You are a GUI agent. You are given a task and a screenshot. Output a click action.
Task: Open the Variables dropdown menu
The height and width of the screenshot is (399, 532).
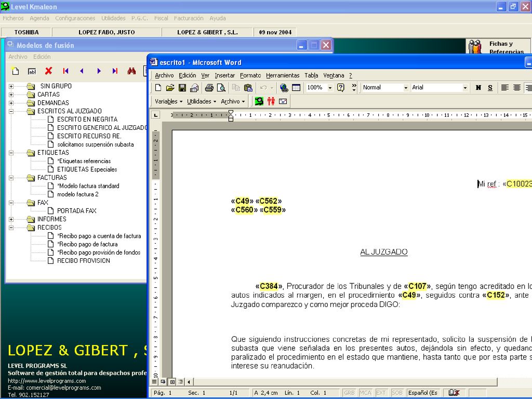click(168, 101)
